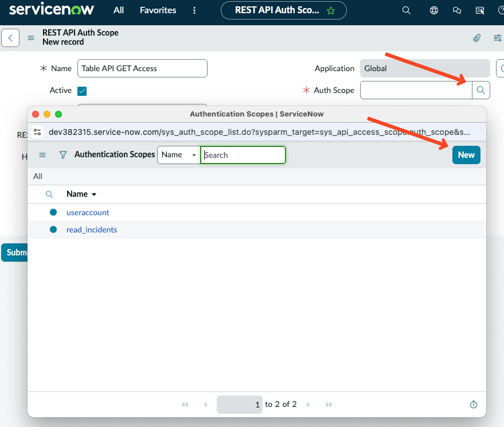
Task: Open the three-dot more menu in header
Action: pos(194,10)
